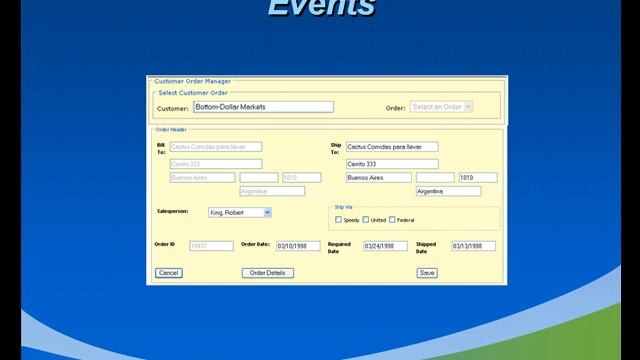This screenshot has height=360, width=640.
Task: Click the Ship To city Buenos Aires field
Action: click(379, 178)
